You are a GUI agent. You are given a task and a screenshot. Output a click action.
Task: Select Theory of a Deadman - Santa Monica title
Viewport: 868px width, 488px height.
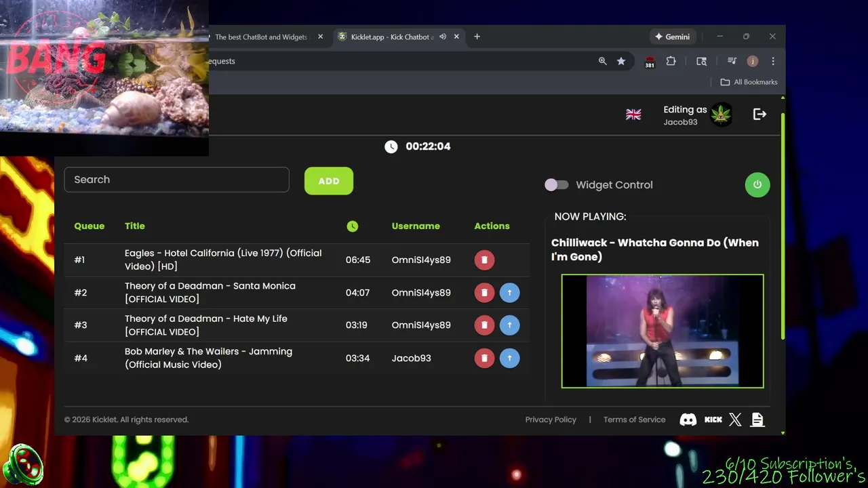[x=210, y=293]
